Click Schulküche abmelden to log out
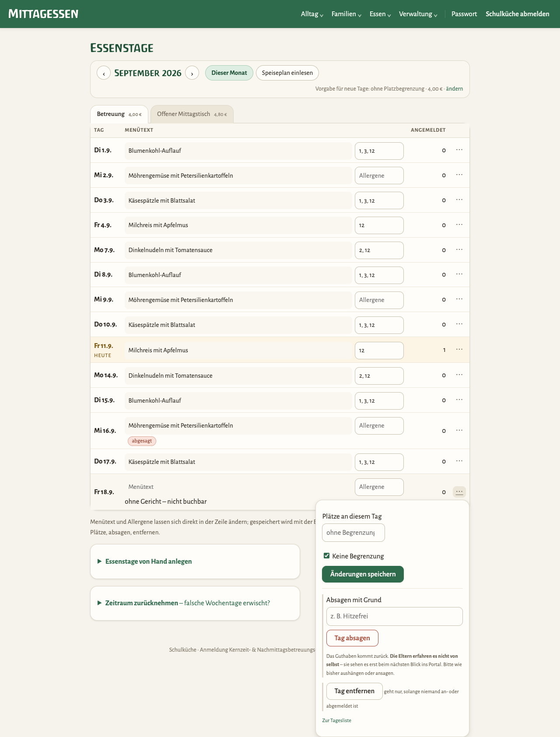Image resolution: width=560 pixels, height=737 pixels. (518, 14)
